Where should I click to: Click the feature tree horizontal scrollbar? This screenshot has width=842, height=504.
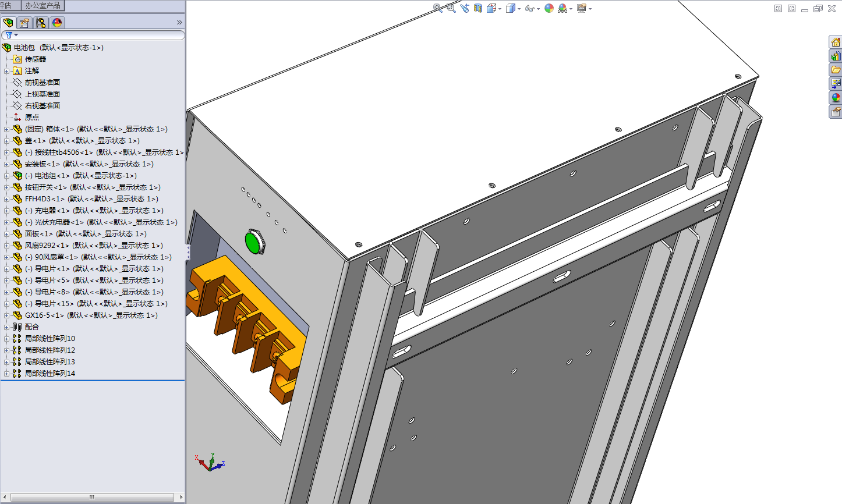pyautogui.click(x=92, y=497)
